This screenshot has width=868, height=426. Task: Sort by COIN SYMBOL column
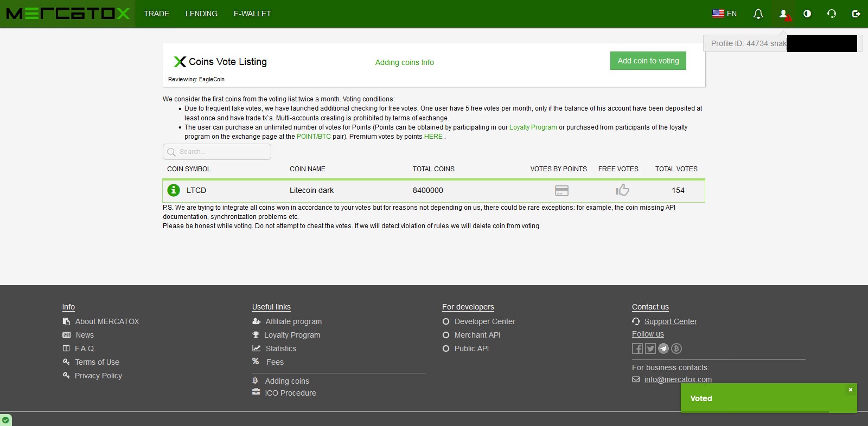[x=189, y=169]
